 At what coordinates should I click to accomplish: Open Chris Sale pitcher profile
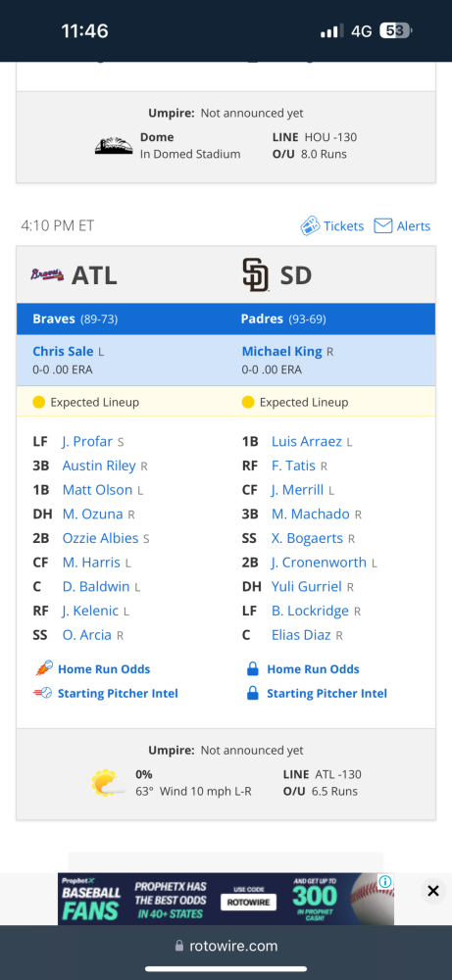point(64,351)
